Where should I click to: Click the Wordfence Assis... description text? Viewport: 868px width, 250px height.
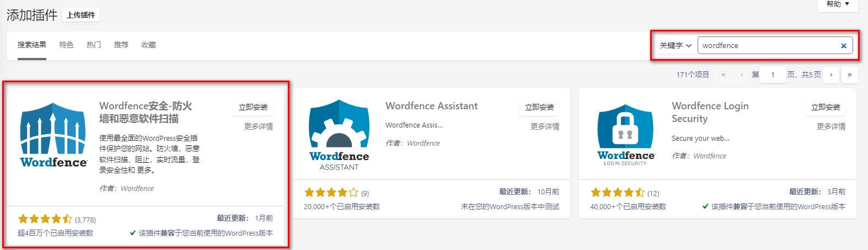pyautogui.click(x=414, y=125)
